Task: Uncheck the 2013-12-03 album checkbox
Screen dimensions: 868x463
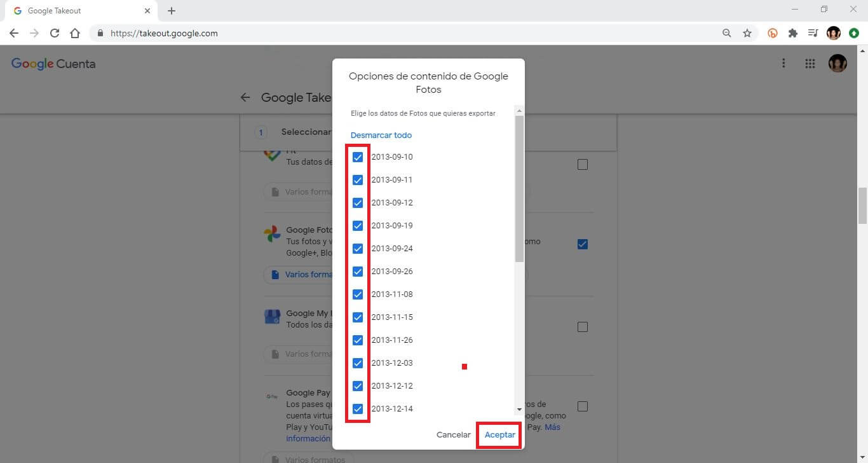Action: point(358,363)
